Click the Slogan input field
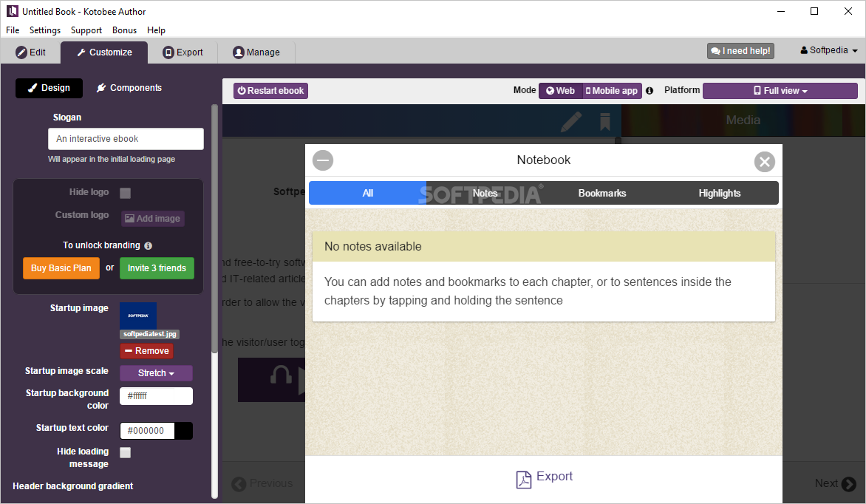The height and width of the screenshot is (504, 866). tap(126, 139)
